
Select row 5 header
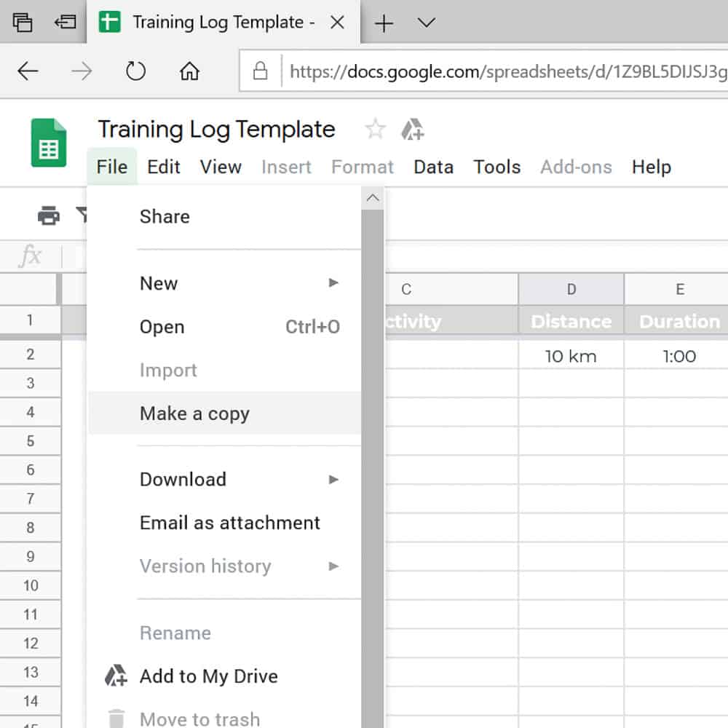point(30,440)
